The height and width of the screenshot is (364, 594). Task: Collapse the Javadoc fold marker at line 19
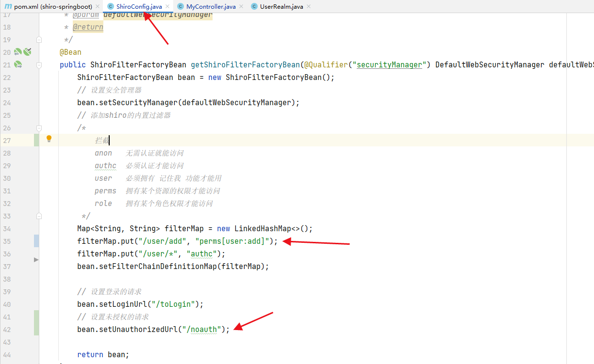39,39
